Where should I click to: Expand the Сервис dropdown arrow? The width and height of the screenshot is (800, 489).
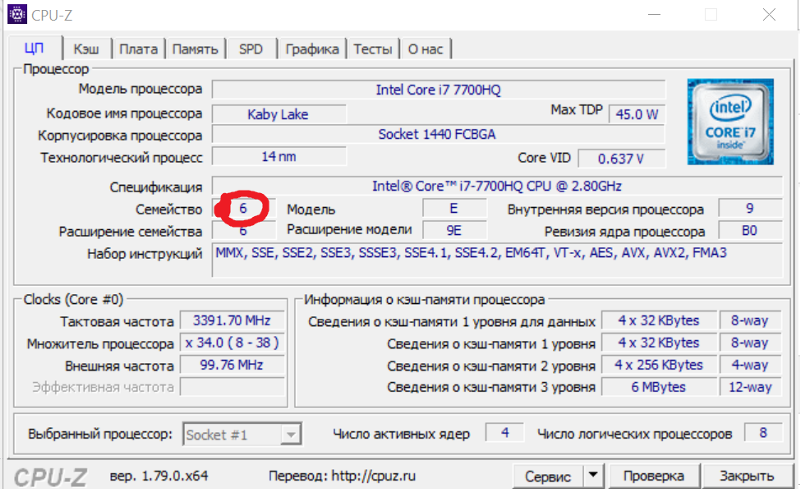pyautogui.click(x=593, y=476)
